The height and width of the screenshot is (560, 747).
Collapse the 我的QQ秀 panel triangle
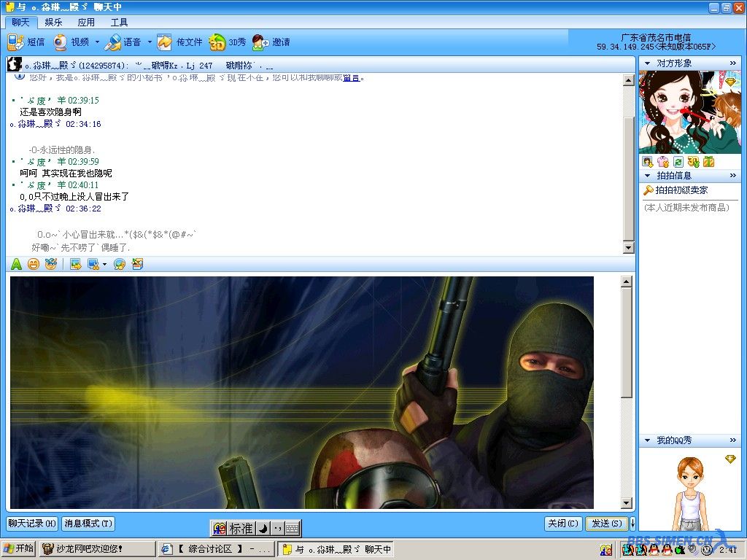[647, 440]
